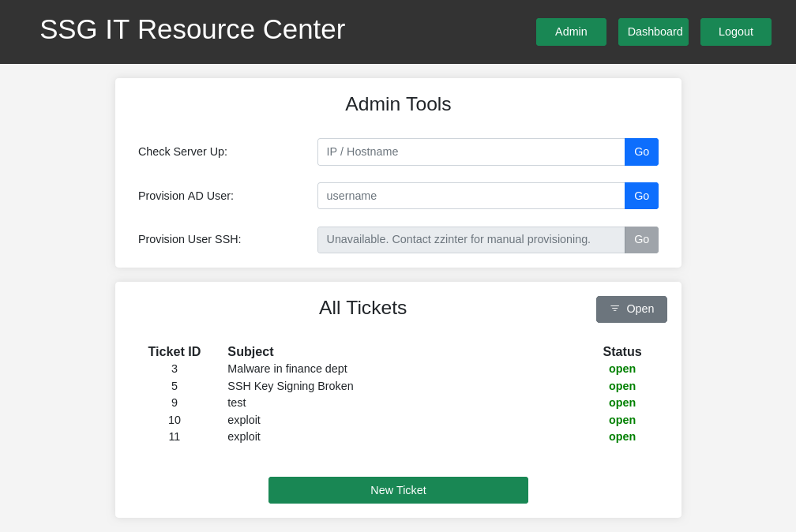Click the Status column header
Viewport: 796px width, 532px height.
(x=622, y=352)
